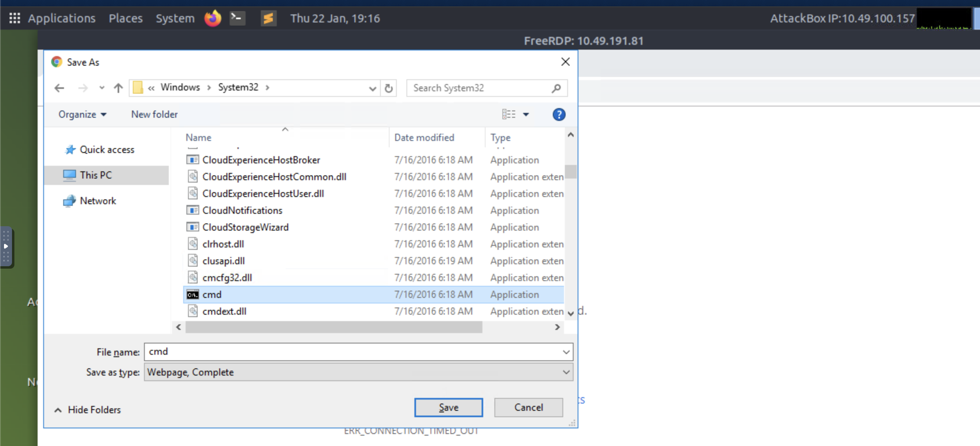
Task: Click the Save button
Action: pos(448,408)
